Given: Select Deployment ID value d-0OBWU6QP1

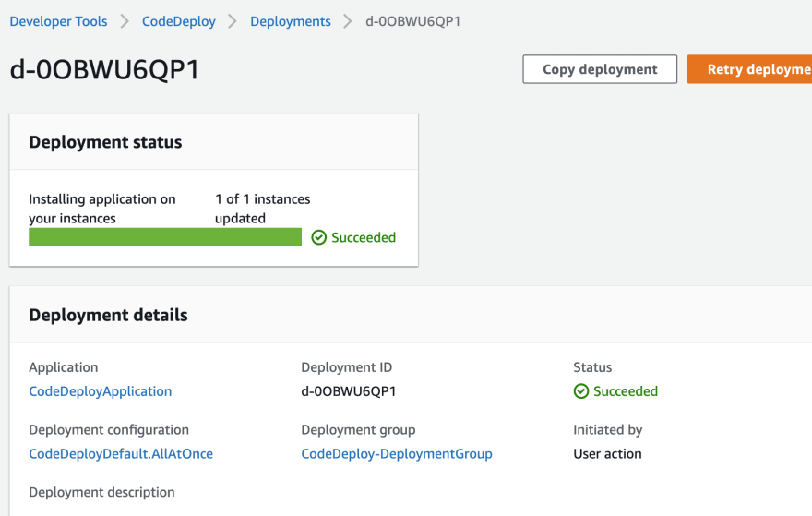Looking at the screenshot, I should coord(349,391).
